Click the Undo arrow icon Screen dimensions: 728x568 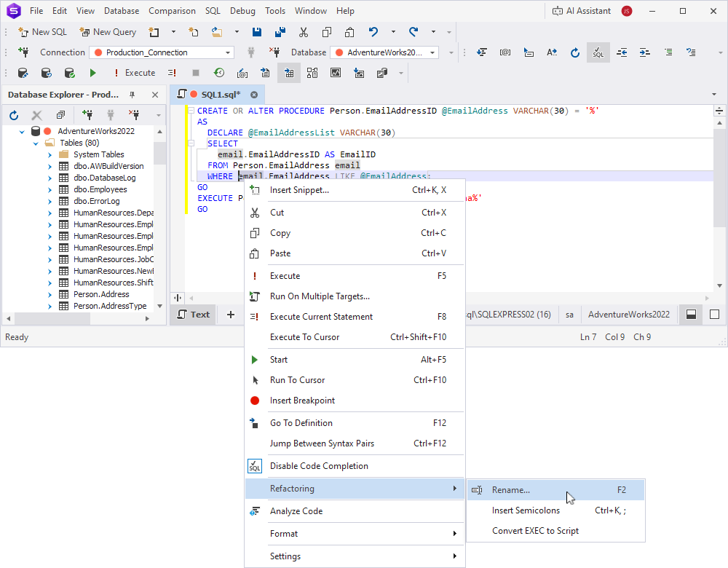coord(373,32)
